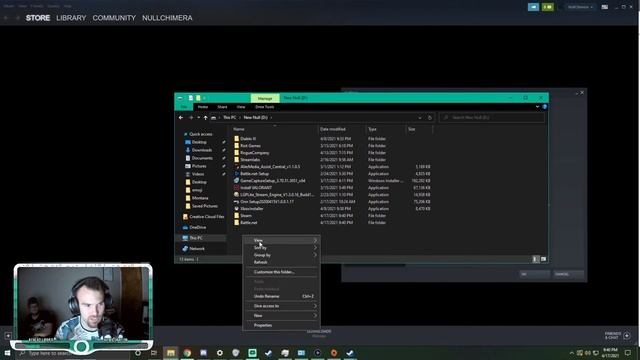Open the Give access to submenu
The width and height of the screenshot is (640, 360).
281,306
